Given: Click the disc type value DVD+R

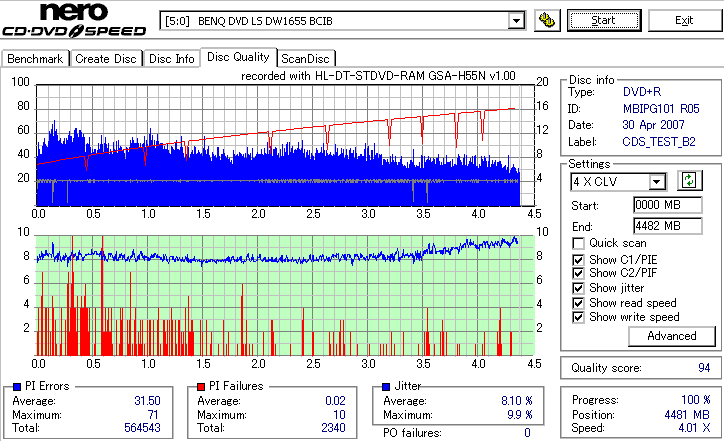Looking at the screenshot, I should (642, 92).
